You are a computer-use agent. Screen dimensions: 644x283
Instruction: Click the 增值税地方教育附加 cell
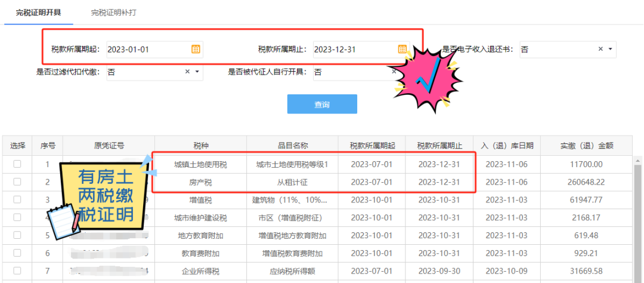pos(292,236)
